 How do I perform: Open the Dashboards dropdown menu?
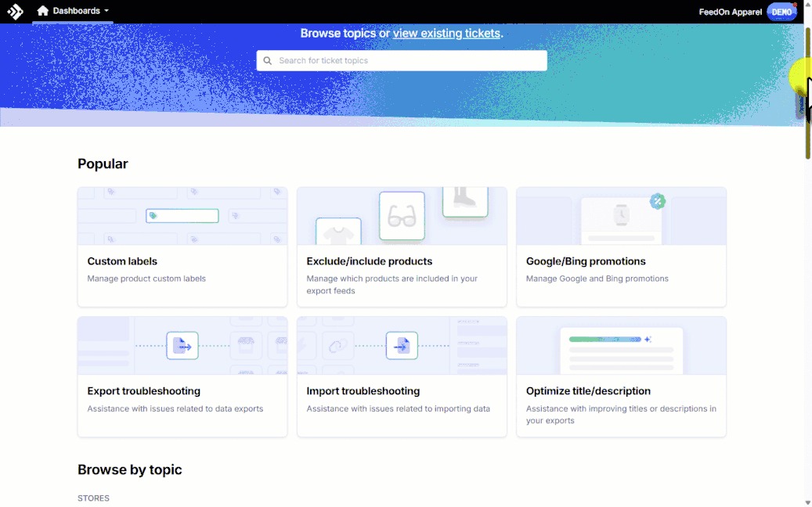click(73, 11)
